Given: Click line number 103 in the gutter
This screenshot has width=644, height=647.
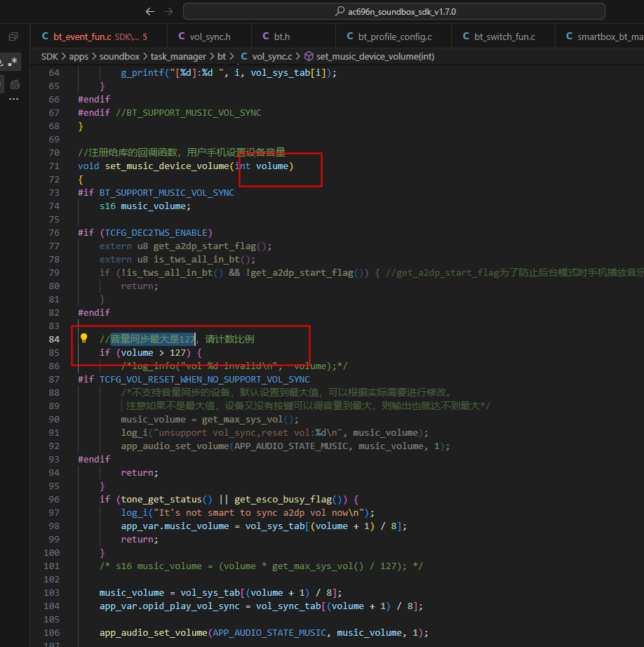Looking at the screenshot, I should 52,592.
